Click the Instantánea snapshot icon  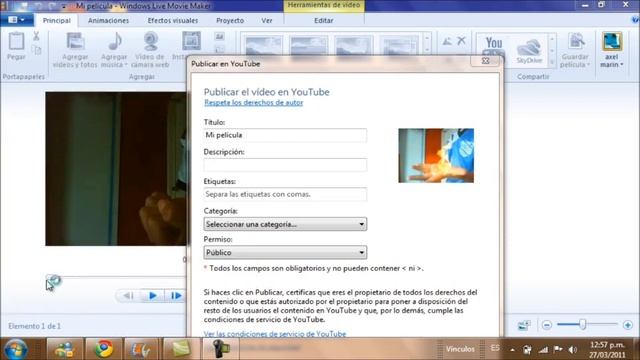(x=191, y=41)
